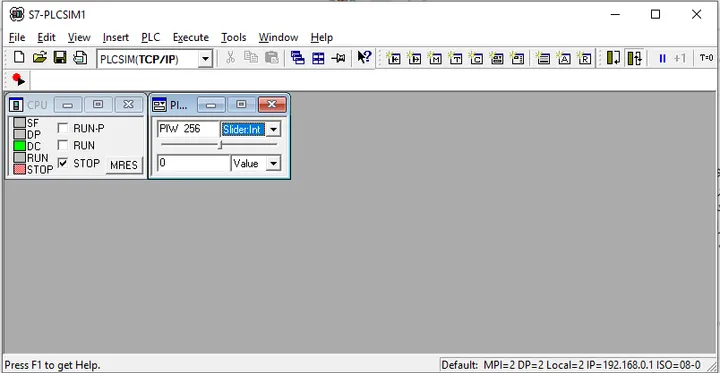Insert a bit memory subwindow via M icon
The width and height of the screenshot is (720, 373).
pyautogui.click(x=435, y=58)
